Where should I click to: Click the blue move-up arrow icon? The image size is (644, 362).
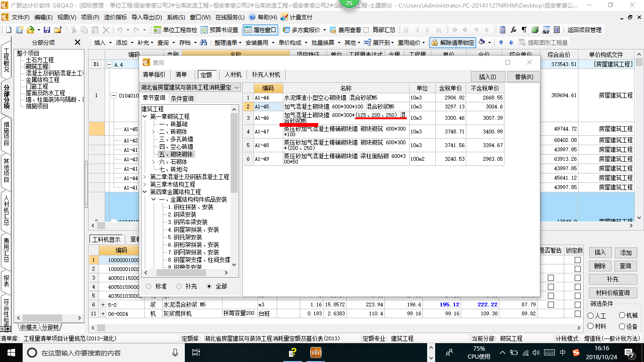tap(501, 42)
